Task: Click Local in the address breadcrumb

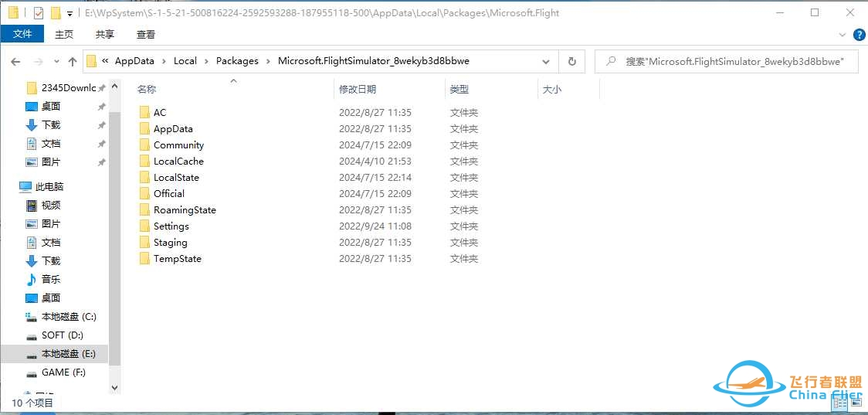Action: coord(185,61)
